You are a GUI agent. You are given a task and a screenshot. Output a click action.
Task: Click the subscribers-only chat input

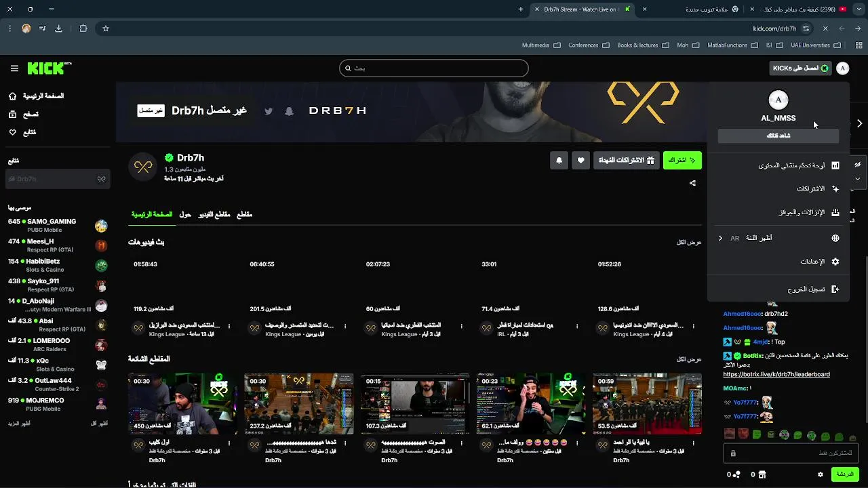coord(791,453)
